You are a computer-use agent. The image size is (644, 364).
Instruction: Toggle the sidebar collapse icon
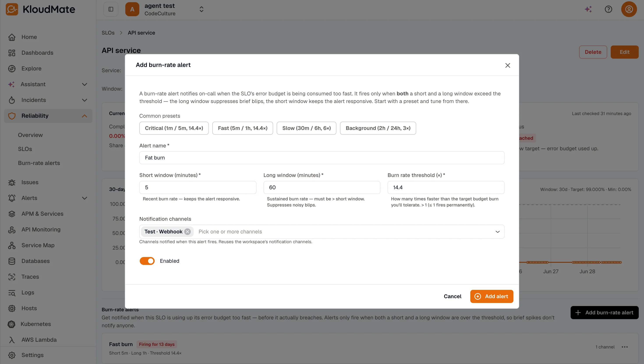point(111,9)
